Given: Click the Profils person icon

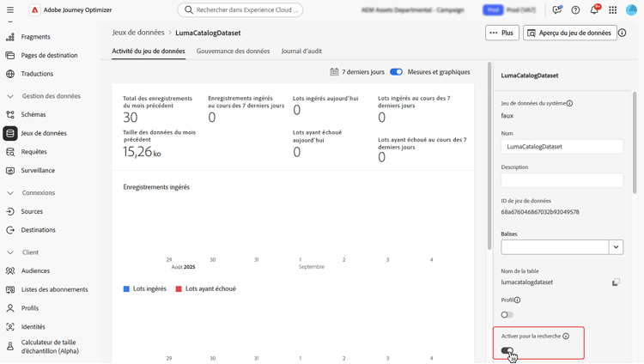Looking at the screenshot, I should 10,308.
